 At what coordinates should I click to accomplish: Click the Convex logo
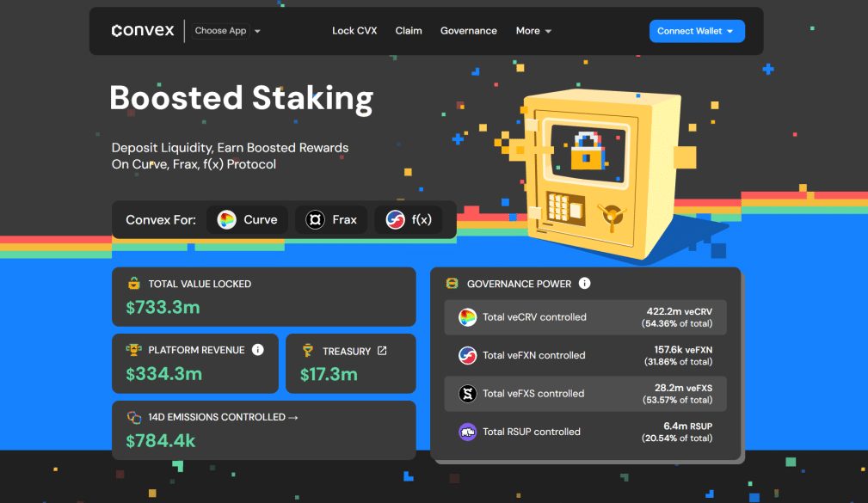[x=143, y=30]
